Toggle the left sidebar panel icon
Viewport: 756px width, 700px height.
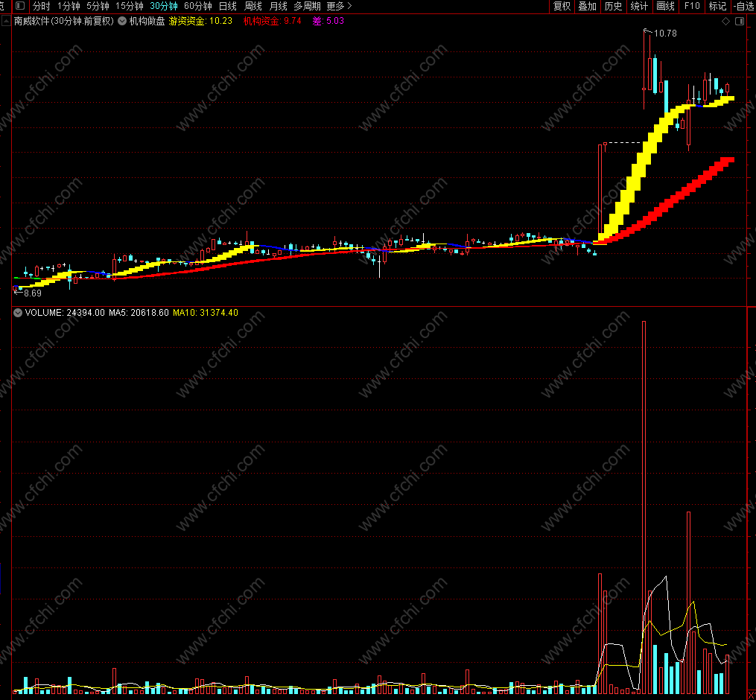(x=20, y=6)
